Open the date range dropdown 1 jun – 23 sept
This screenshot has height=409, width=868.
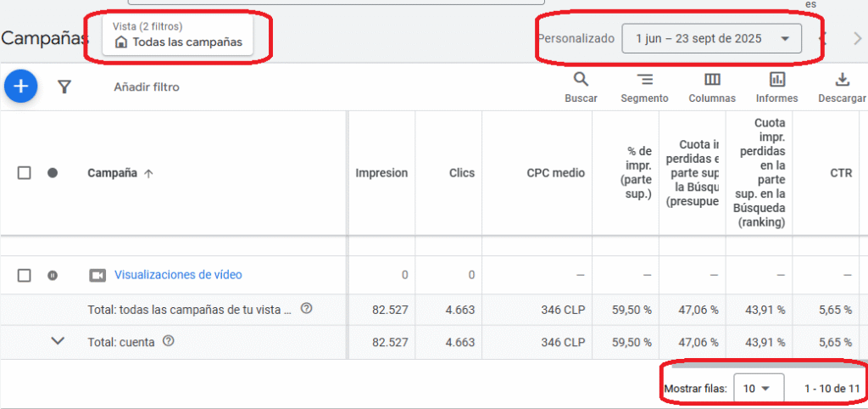[711, 38]
